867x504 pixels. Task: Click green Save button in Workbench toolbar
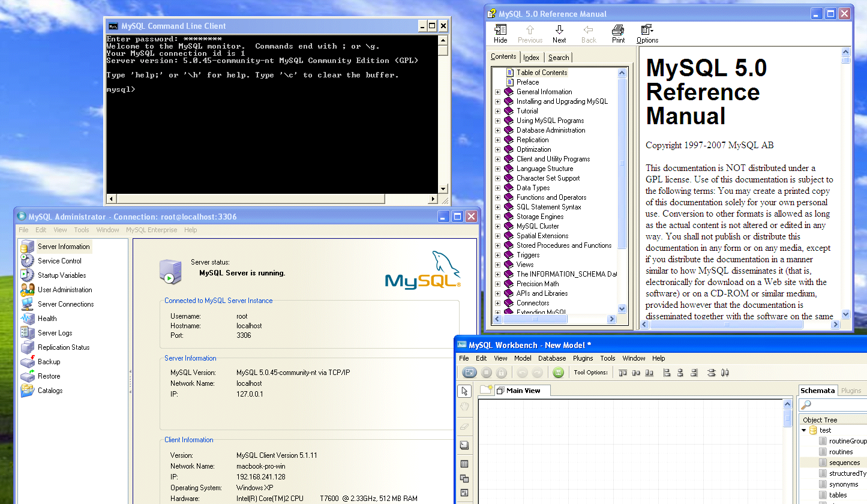click(x=558, y=373)
